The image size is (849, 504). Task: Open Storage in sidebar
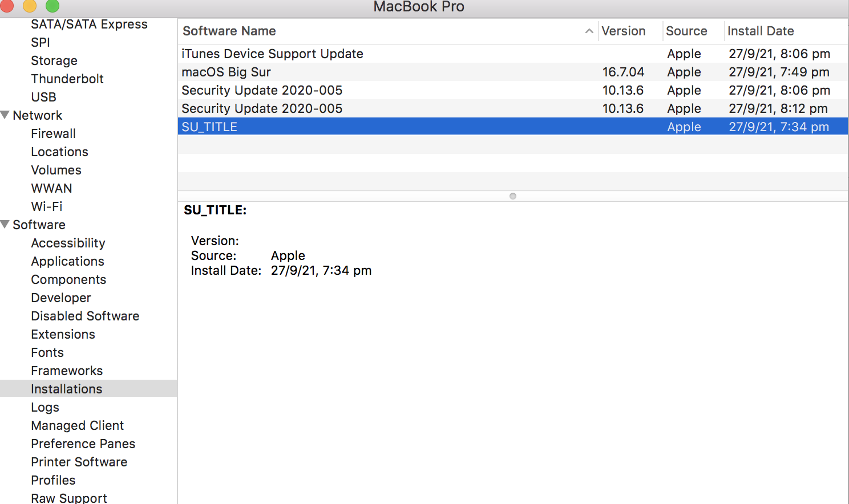click(54, 60)
